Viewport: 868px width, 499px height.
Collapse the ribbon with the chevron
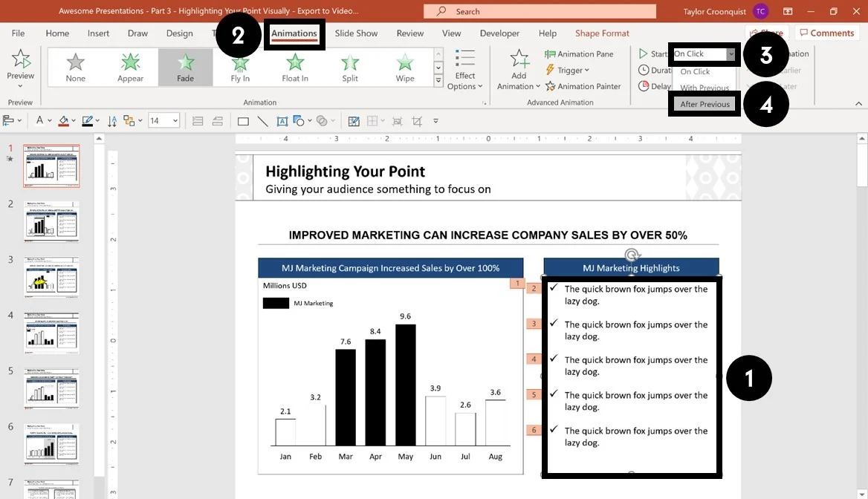tap(858, 103)
